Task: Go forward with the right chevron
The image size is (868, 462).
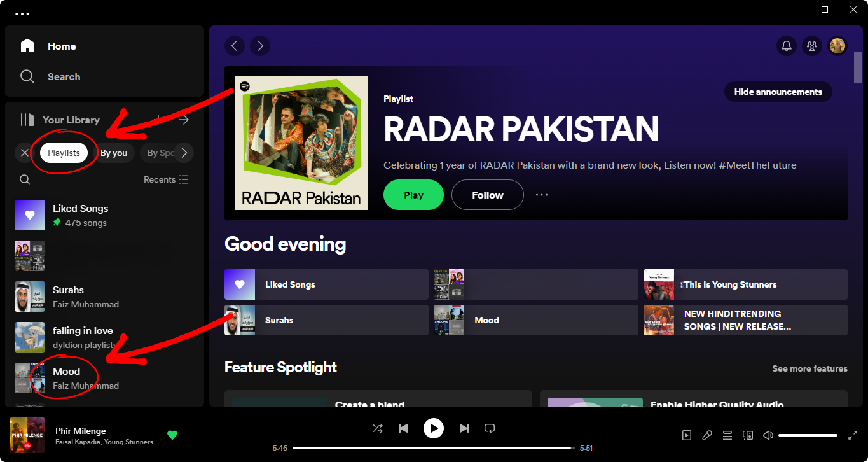Action: [x=260, y=46]
